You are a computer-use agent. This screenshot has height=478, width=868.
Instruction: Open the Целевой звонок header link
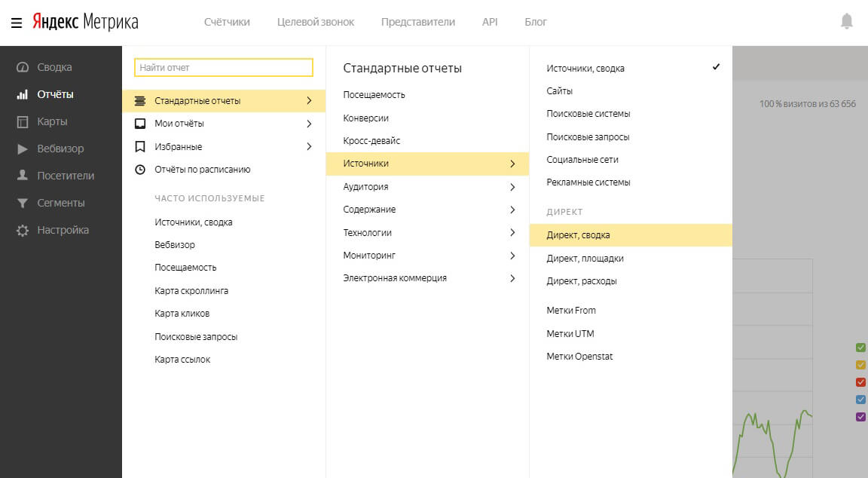pyautogui.click(x=316, y=22)
